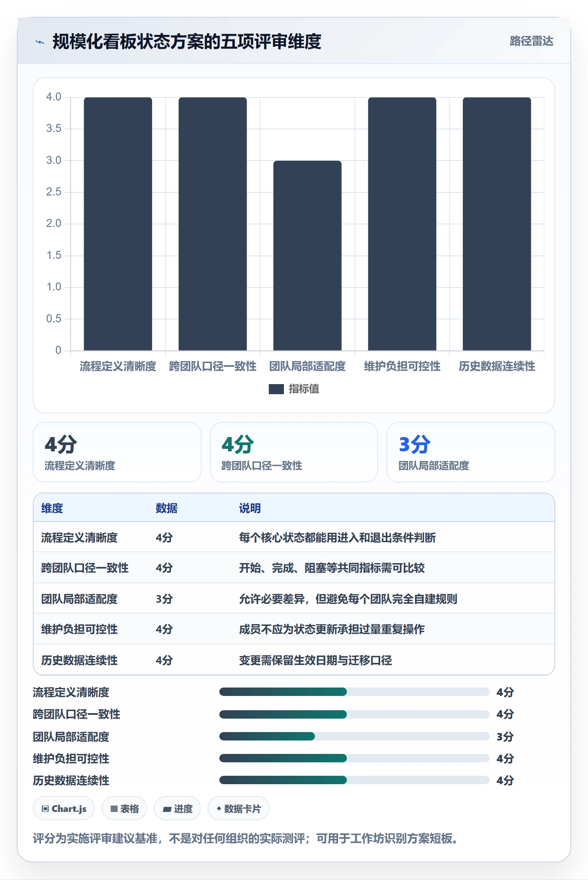588x880 pixels.
Task: Click the footnote text about 评分为实施评审建议基准
Action: coord(245,839)
